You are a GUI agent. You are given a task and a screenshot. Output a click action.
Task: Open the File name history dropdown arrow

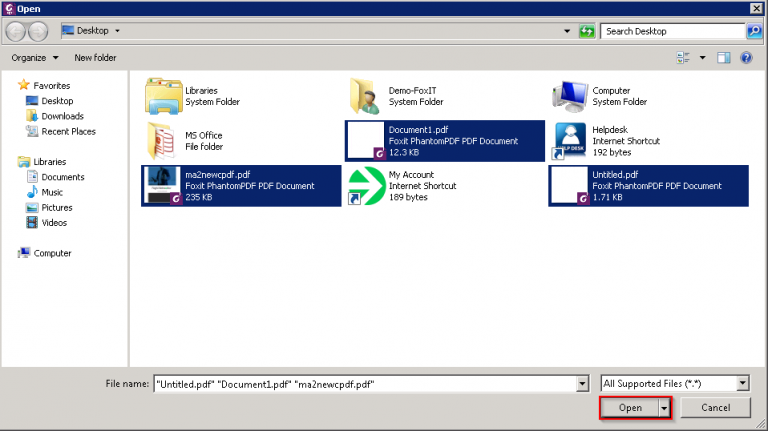click(582, 383)
